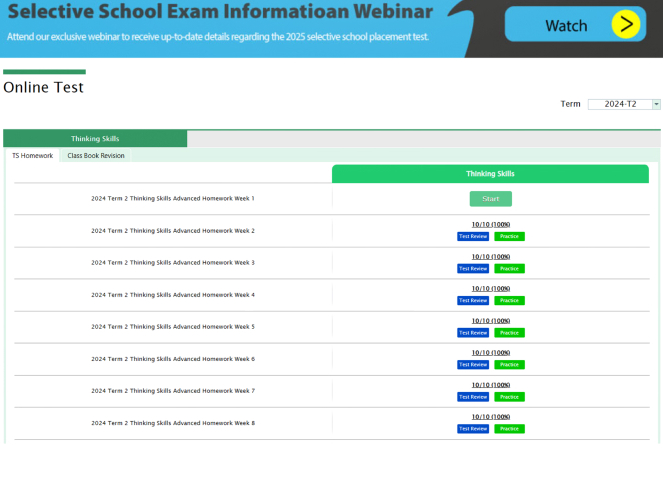Click Practice for Week 5
Image resolution: width=663 pixels, height=498 pixels.
510,333
